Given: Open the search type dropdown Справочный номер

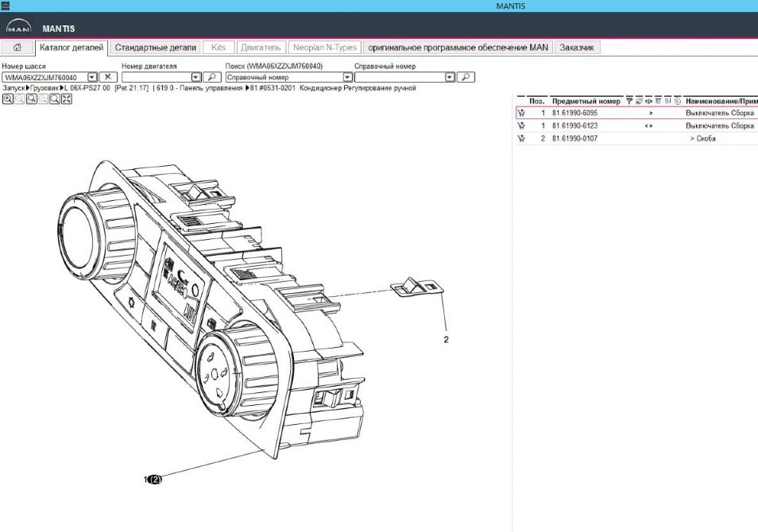Looking at the screenshot, I should coord(347,77).
